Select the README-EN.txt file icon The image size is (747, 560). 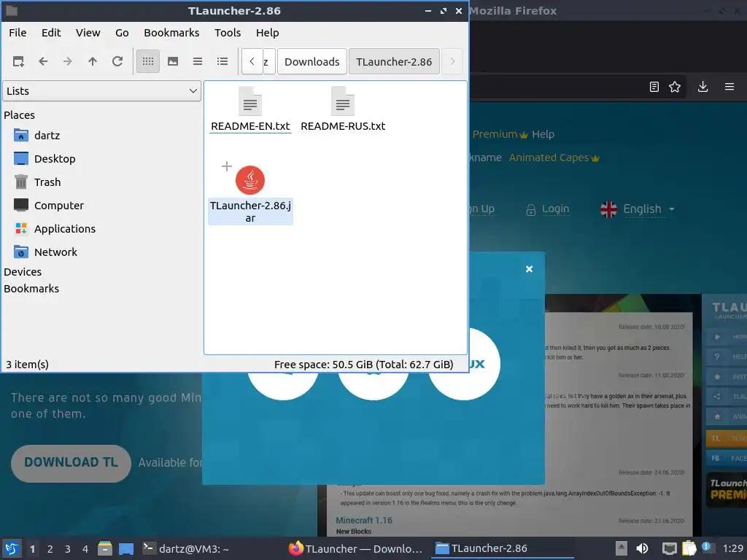(x=250, y=101)
